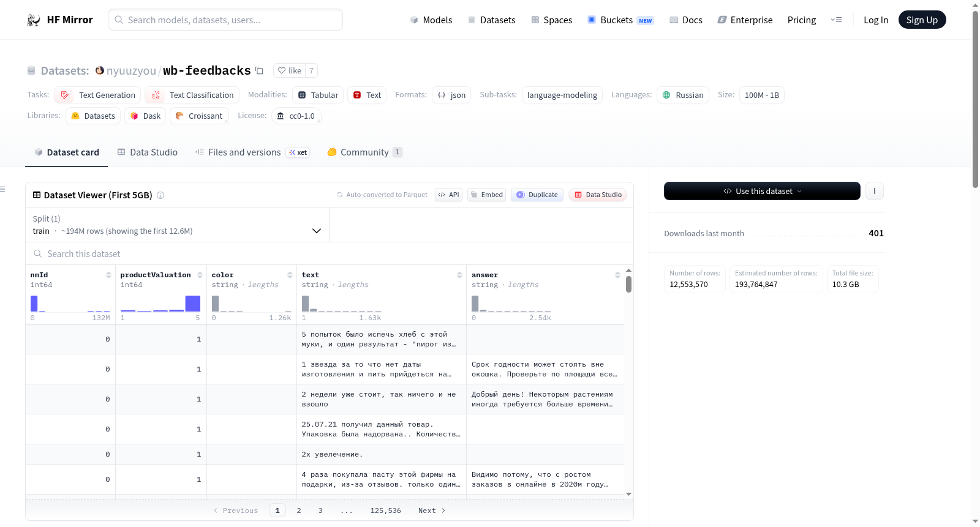
Task: Click the Sign Up button
Action: click(x=922, y=20)
